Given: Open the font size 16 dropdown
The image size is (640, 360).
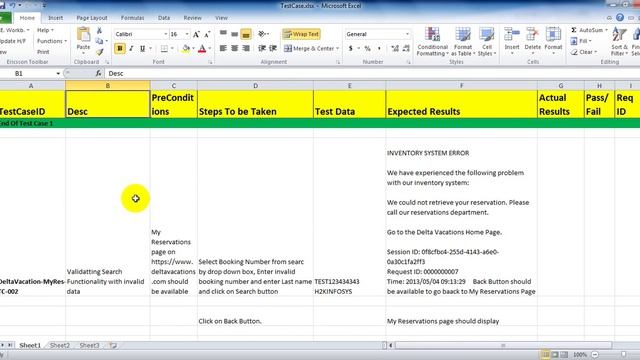Looking at the screenshot, I should pyautogui.click(x=187, y=34).
